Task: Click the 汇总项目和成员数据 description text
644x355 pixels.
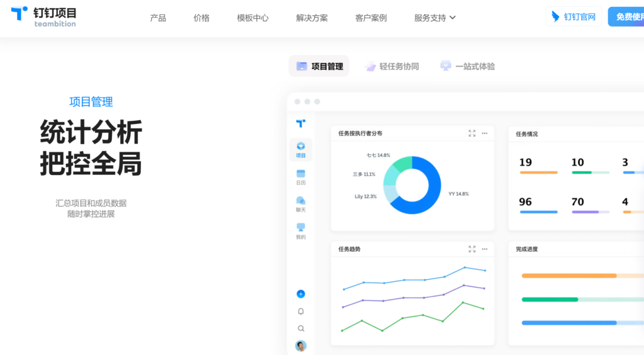Action: point(91,203)
